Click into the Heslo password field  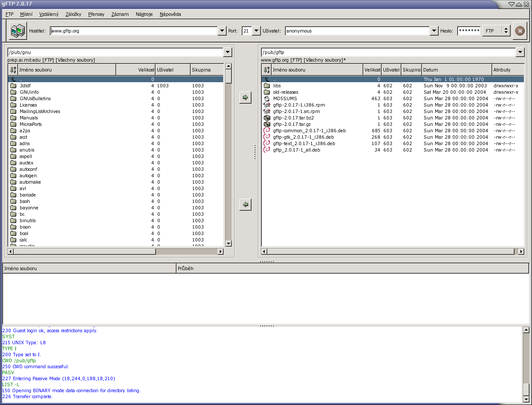pyautogui.click(x=469, y=31)
